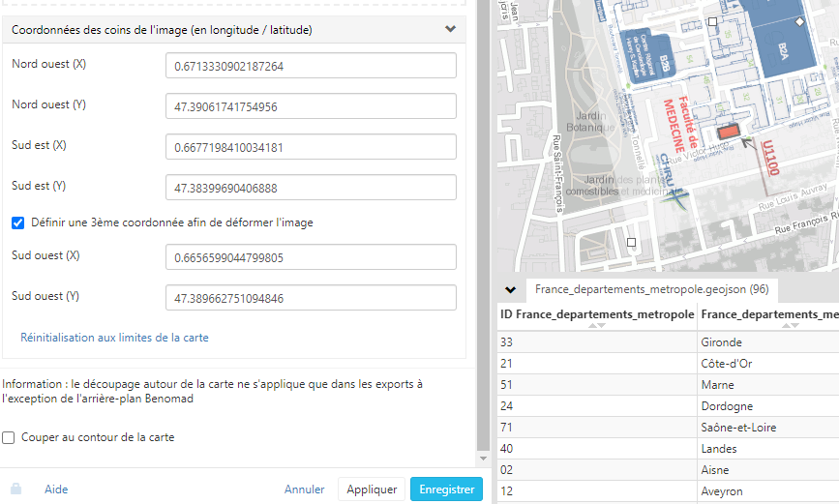Select the table cell 'Côte-d'Or'

click(x=768, y=364)
